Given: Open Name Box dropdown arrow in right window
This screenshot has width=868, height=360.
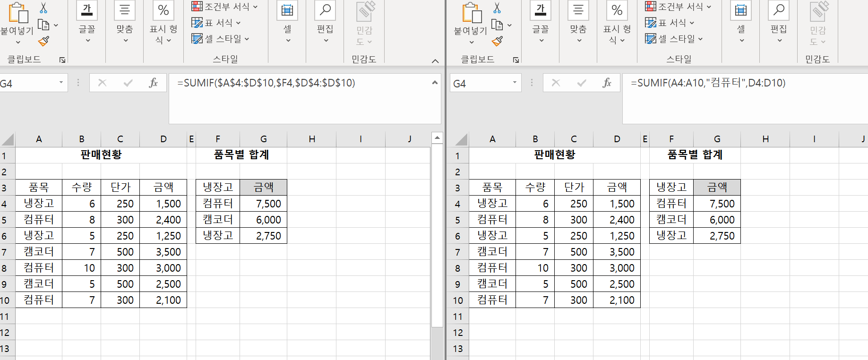Looking at the screenshot, I should (x=515, y=83).
